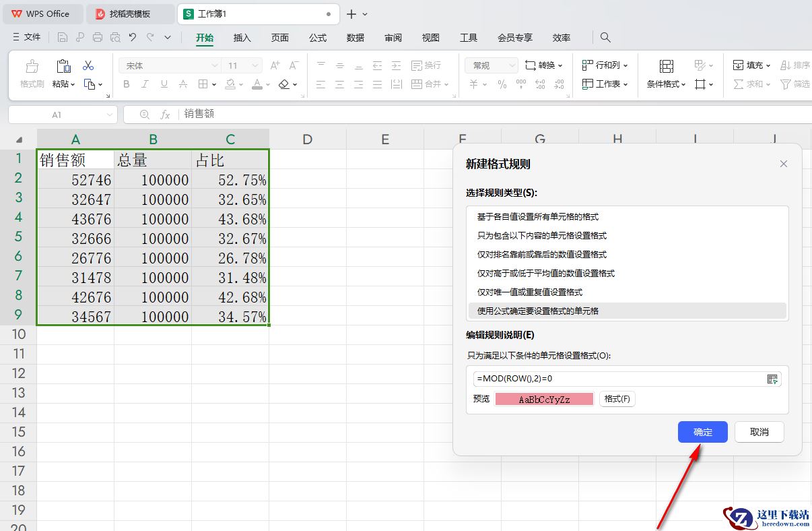Click the Sort (排序) button

click(795, 65)
